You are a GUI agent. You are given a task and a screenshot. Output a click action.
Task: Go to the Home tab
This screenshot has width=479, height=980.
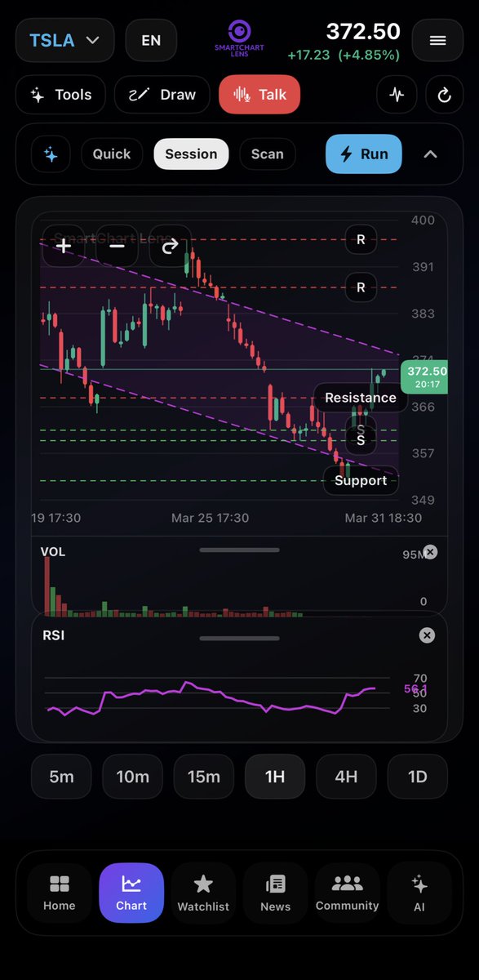coord(59,893)
